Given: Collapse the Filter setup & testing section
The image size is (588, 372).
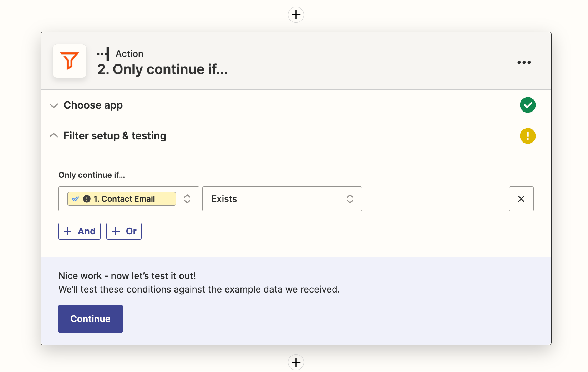Looking at the screenshot, I should point(54,135).
